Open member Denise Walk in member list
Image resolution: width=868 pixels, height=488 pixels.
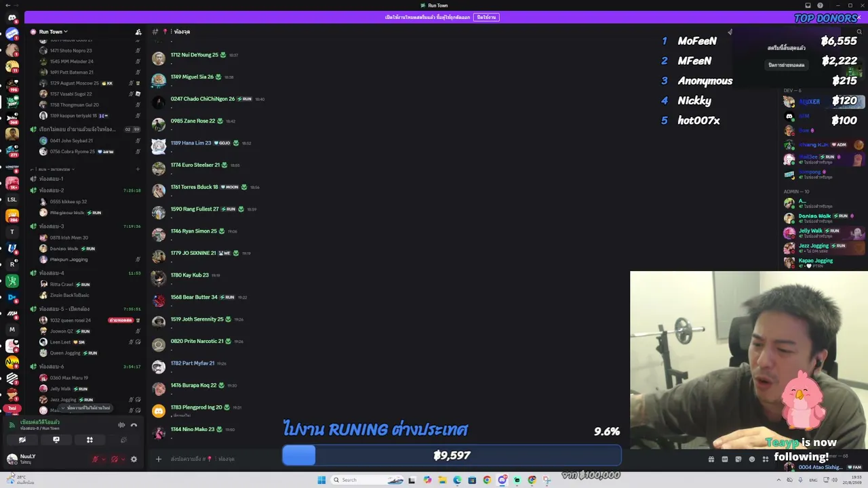[824, 218]
